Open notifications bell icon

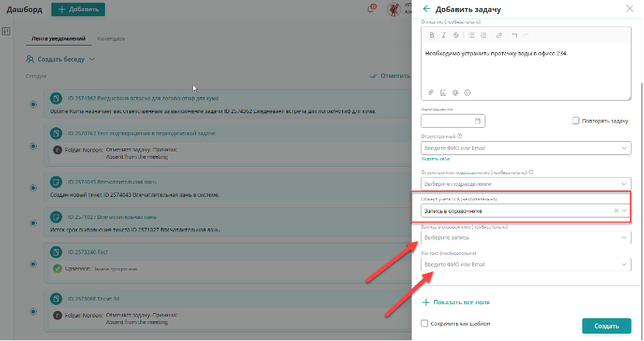[x=371, y=9]
